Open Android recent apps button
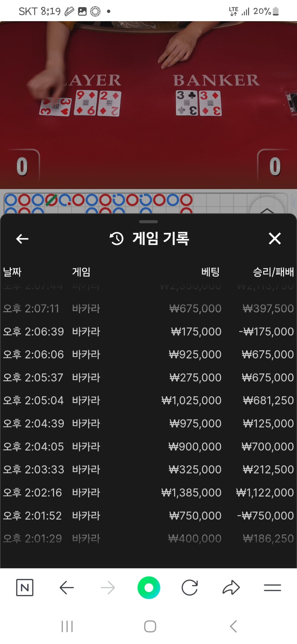The height and width of the screenshot is (644, 297). pyautogui.click(x=67, y=627)
